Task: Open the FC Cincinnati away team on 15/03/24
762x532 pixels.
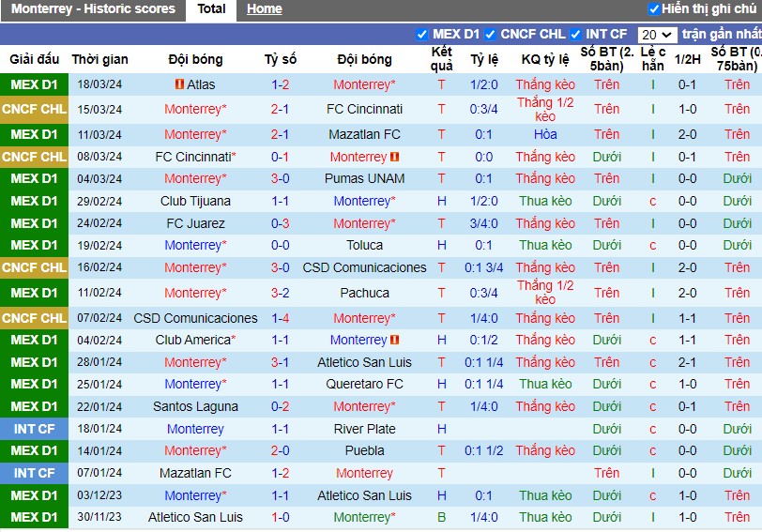Action: [364, 109]
